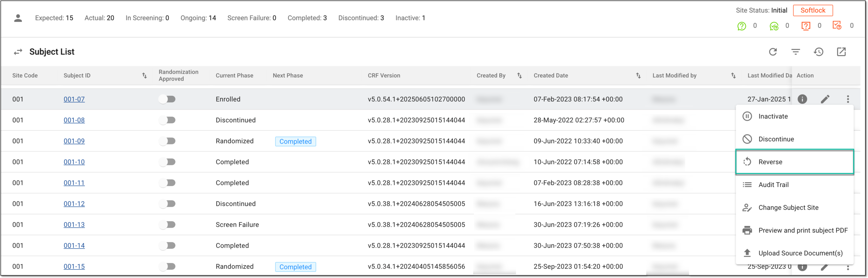
Task: Open Audit Trail from the action menu
Action: point(794,185)
